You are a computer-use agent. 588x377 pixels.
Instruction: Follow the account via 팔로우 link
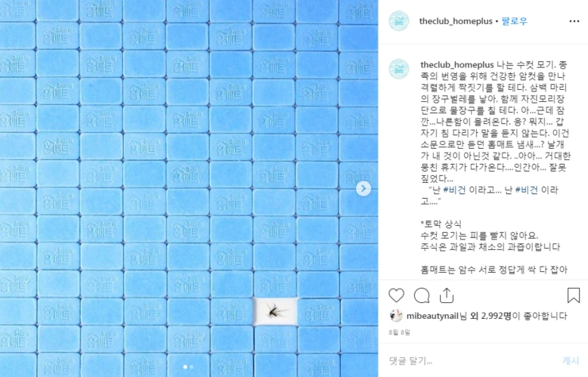coord(514,21)
